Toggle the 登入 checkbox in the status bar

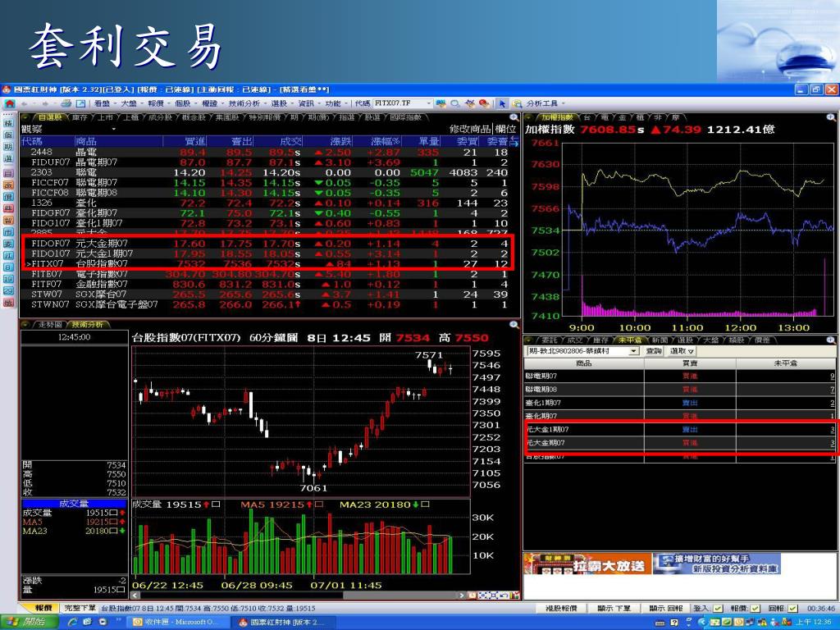(718, 609)
